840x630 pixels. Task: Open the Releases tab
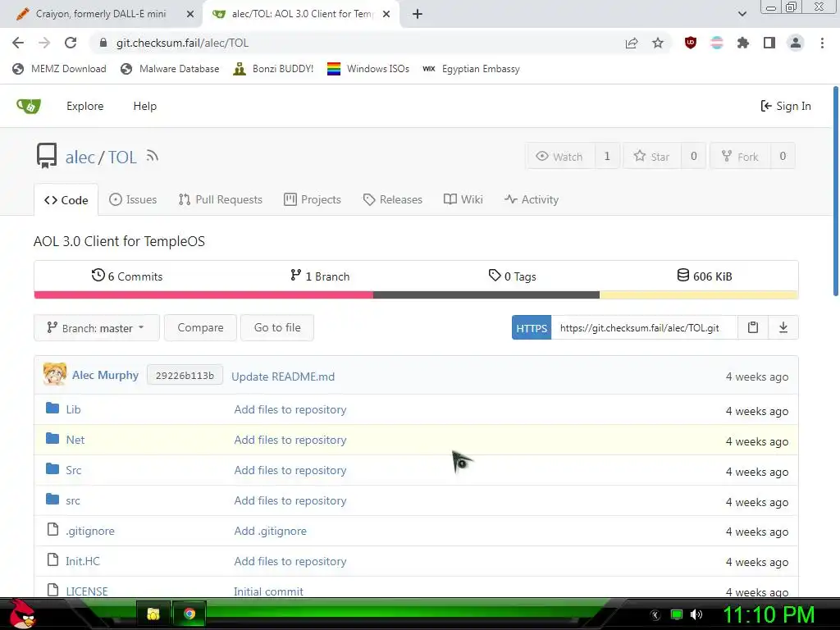393,200
